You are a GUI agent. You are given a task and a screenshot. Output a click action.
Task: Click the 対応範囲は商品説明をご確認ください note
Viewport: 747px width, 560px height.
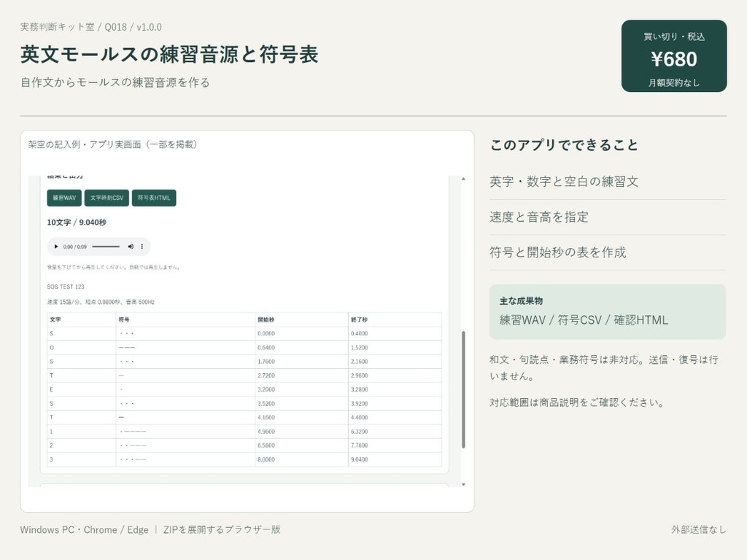point(577,402)
